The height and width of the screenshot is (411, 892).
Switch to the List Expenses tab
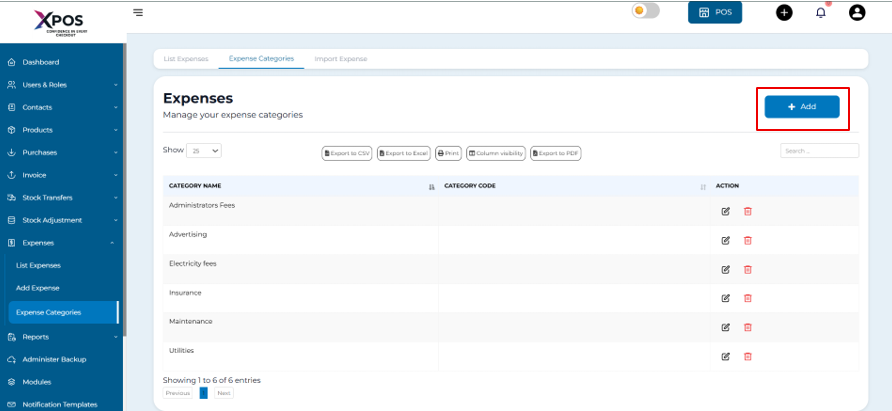click(186, 59)
